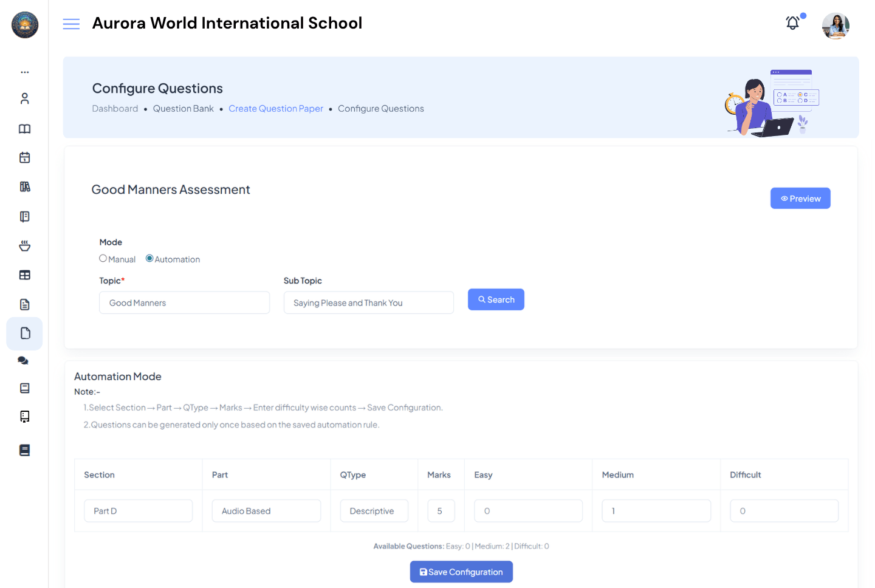Click the Medium difficulty count field
875x588 pixels.
656,511
